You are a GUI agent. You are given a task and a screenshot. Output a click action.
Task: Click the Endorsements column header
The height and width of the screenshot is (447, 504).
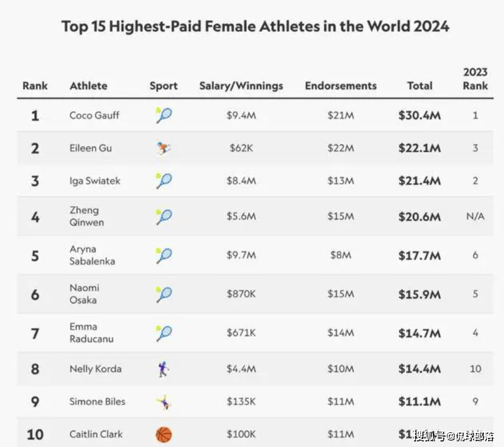coord(340,86)
